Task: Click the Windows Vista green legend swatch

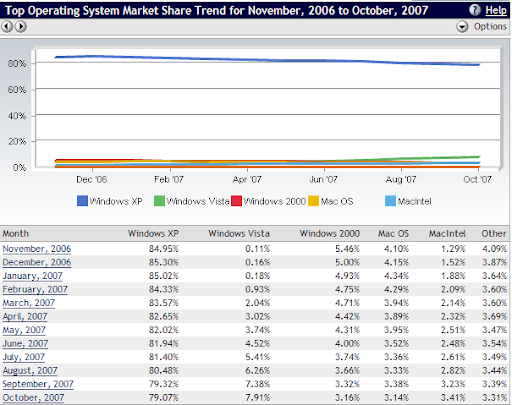Action: [x=159, y=201]
